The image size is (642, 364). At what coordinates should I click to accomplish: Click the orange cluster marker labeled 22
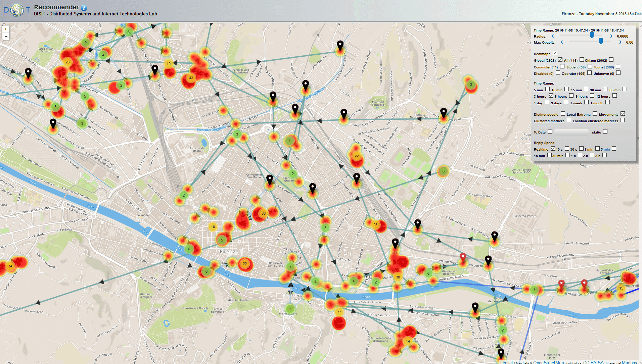tap(245, 264)
